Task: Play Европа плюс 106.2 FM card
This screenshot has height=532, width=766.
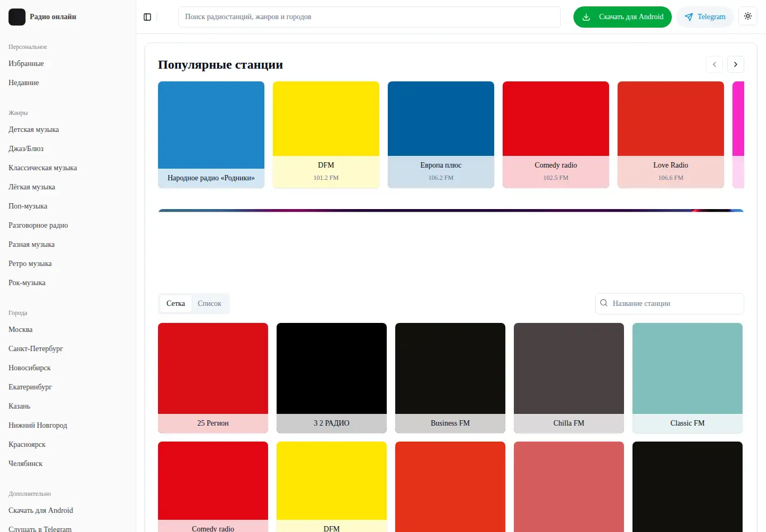Action: pos(441,135)
